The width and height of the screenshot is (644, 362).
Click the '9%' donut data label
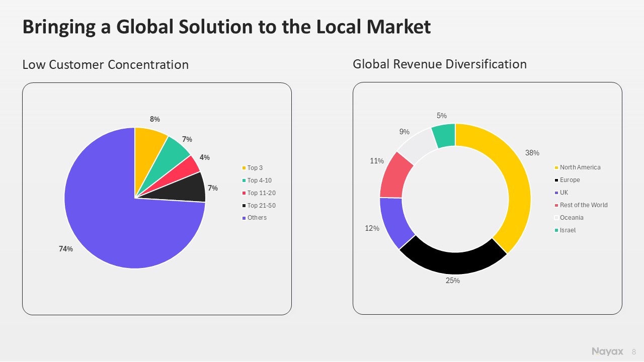coord(405,132)
